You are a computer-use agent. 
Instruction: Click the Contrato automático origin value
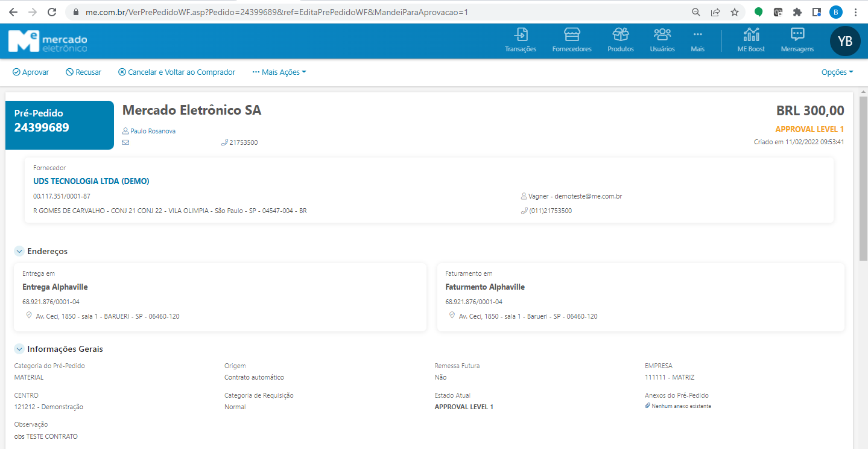(254, 377)
